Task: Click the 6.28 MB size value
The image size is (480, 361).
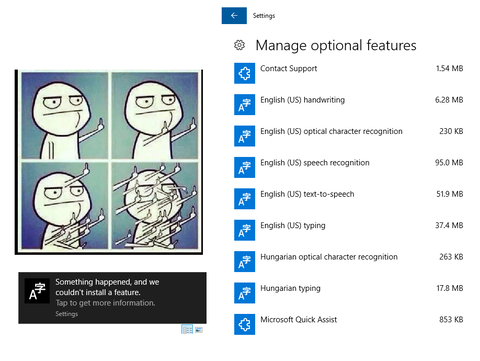Action: tap(449, 100)
